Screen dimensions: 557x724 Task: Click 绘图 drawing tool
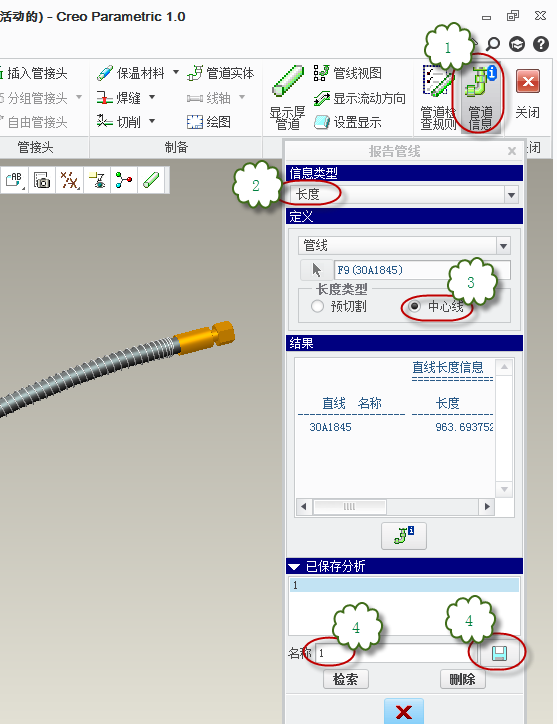209,122
